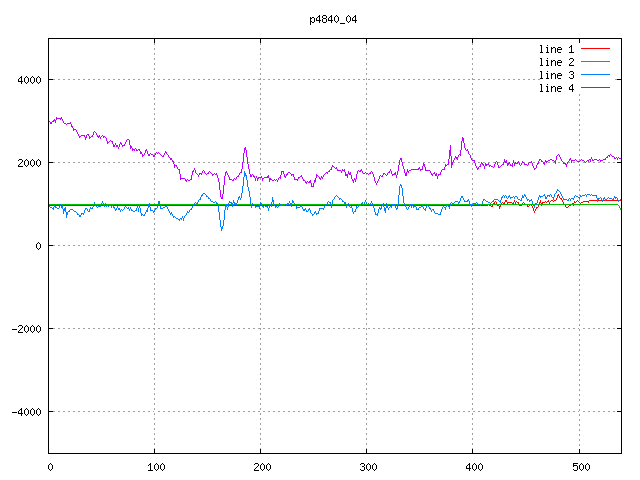Viewport: 640px width, 480px height.
Task: Select the "line 2" legend label
Action: 556,62
